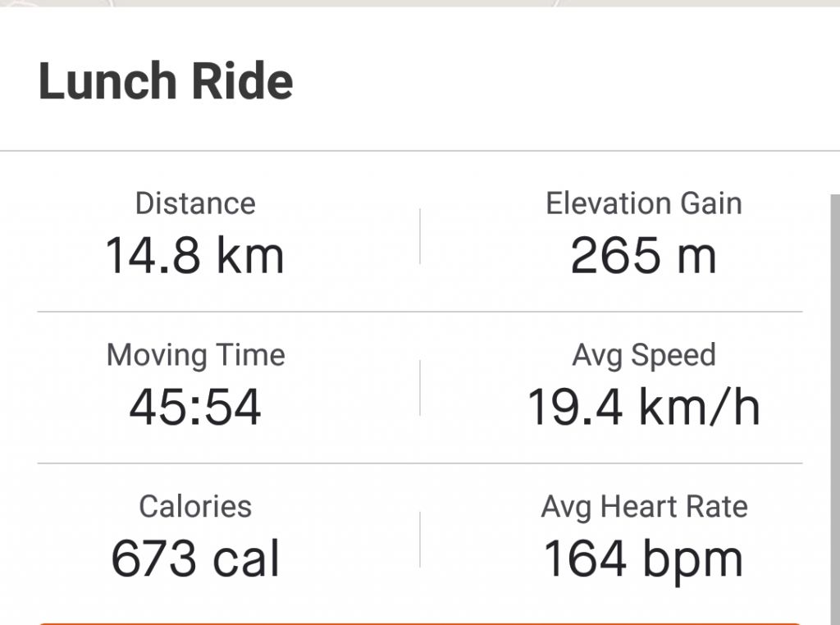Tap the Avg Speed label

pos(644,355)
